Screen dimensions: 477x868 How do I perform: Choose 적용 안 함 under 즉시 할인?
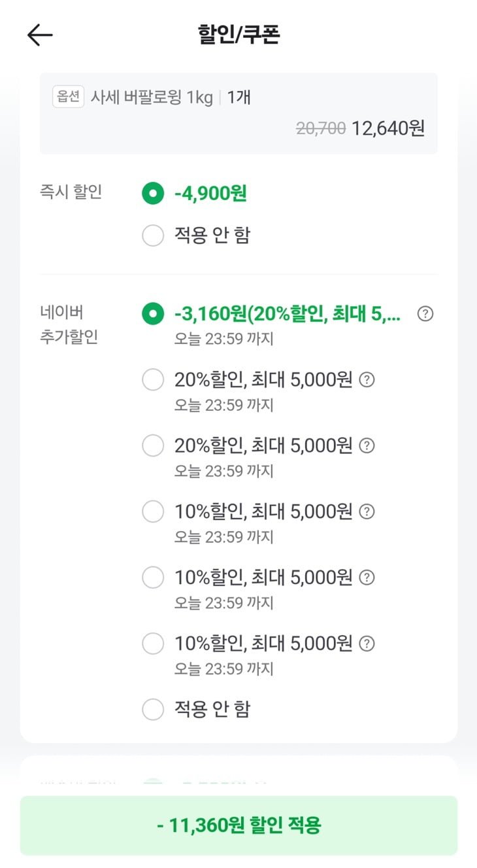pos(153,235)
